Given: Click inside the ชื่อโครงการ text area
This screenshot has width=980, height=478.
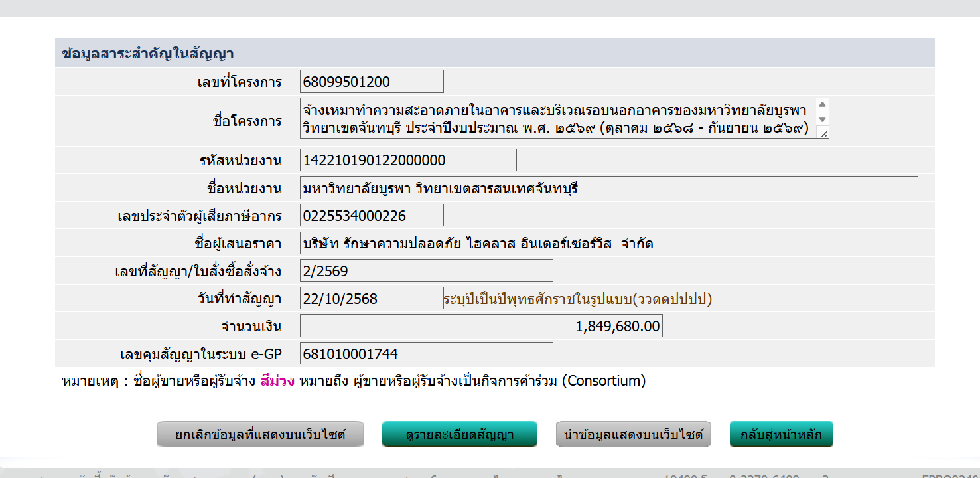Looking at the screenshot, I should [556, 119].
